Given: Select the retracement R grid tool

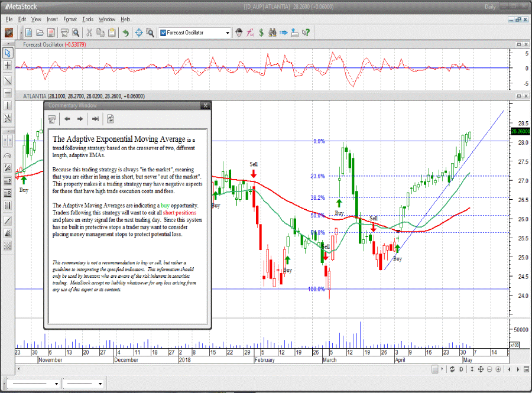Looking at the screenshot, I should pos(8,193).
